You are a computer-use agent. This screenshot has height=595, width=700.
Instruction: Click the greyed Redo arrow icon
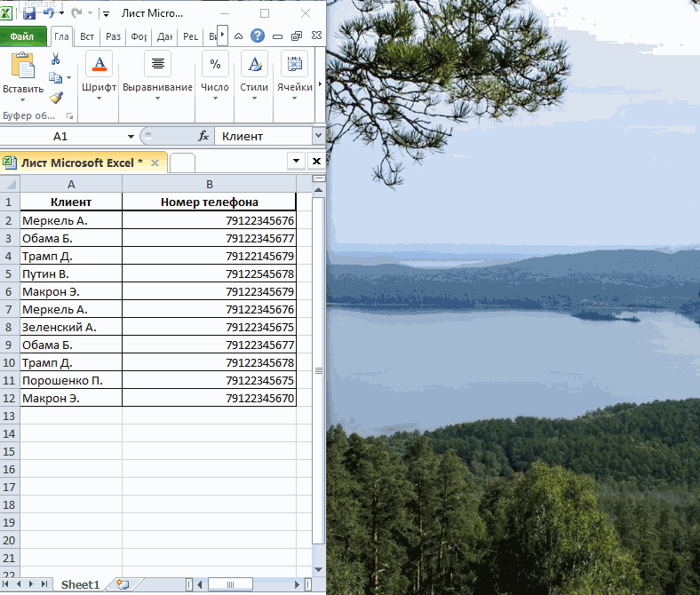click(x=76, y=13)
